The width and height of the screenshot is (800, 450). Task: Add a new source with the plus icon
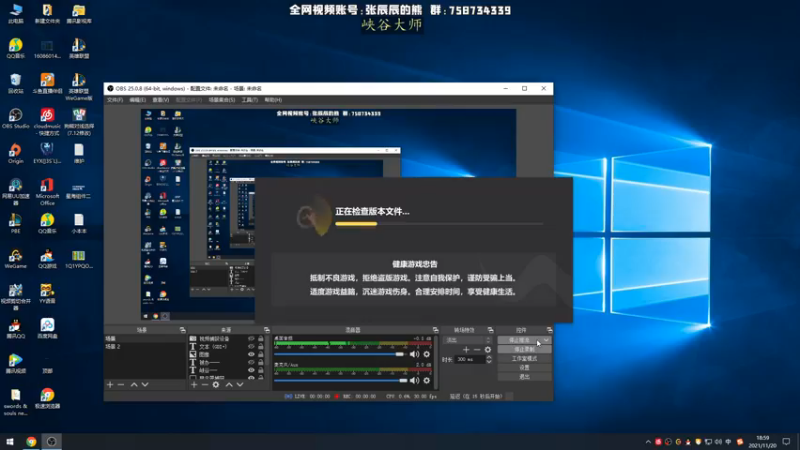(194, 385)
